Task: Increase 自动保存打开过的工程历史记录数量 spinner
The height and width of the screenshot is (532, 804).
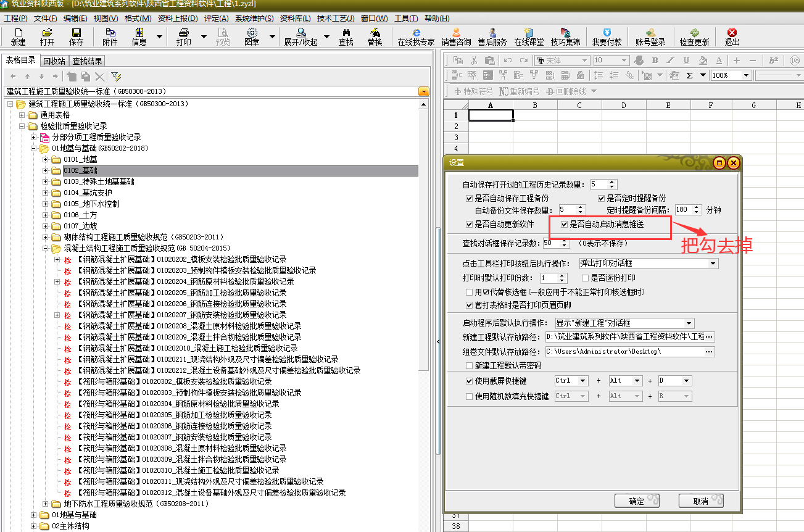Action: pyautogui.click(x=612, y=182)
